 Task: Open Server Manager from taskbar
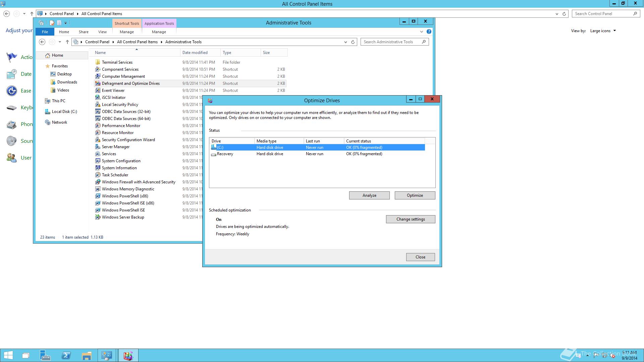pos(45,355)
